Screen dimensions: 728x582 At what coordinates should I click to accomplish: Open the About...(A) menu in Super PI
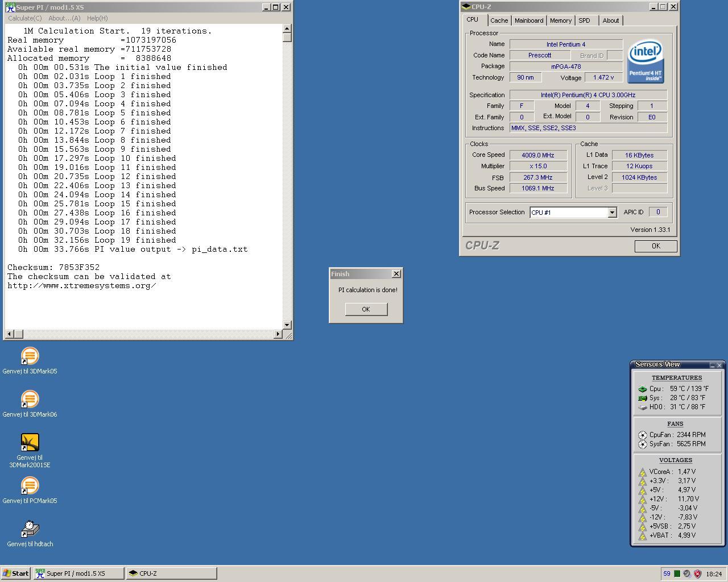click(64, 18)
